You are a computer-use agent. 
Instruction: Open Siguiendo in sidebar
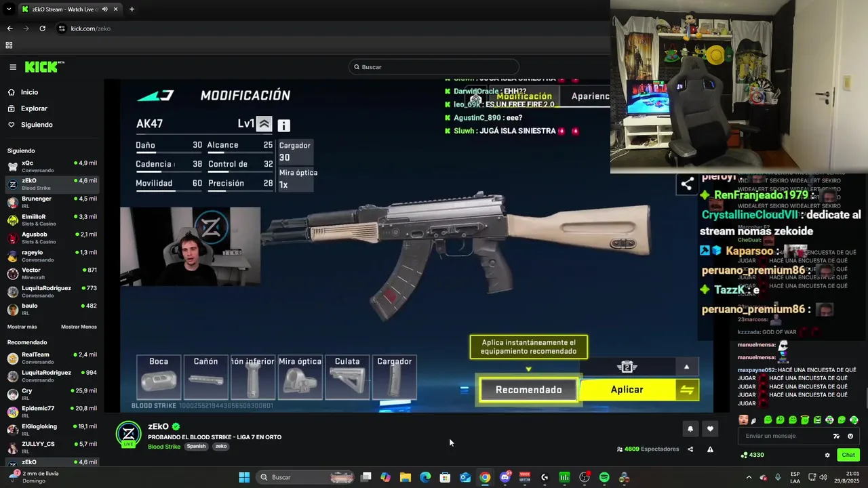pyautogui.click(x=37, y=125)
